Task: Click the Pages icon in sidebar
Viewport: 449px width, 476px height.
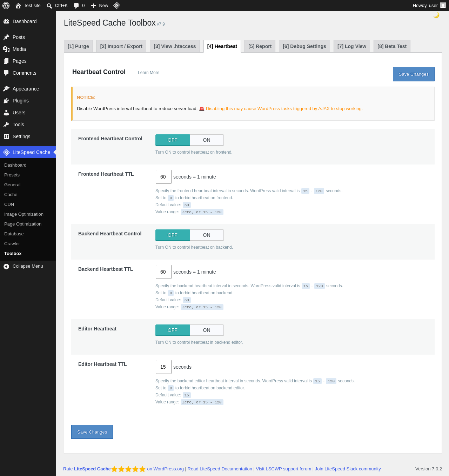Action: pos(6,61)
